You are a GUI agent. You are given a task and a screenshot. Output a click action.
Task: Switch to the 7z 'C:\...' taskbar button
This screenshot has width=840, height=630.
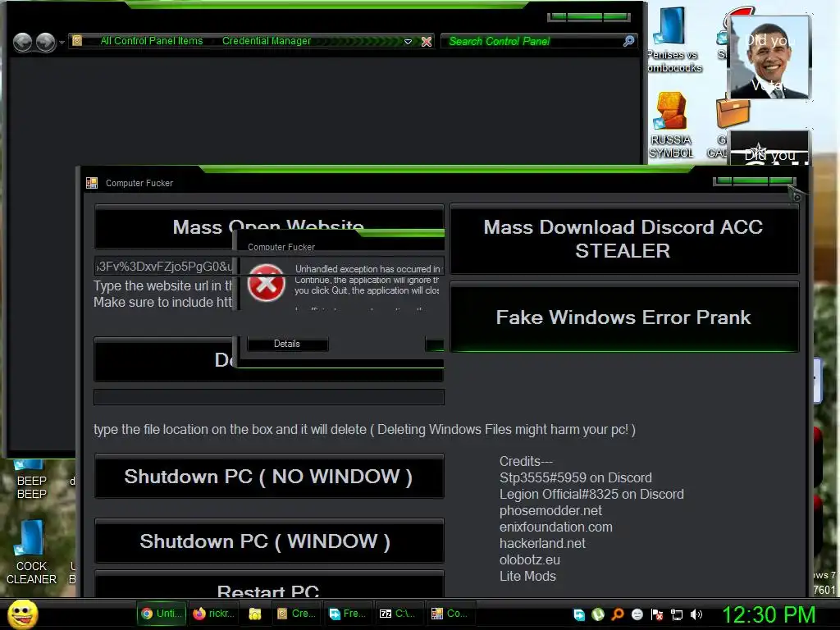pos(399,614)
